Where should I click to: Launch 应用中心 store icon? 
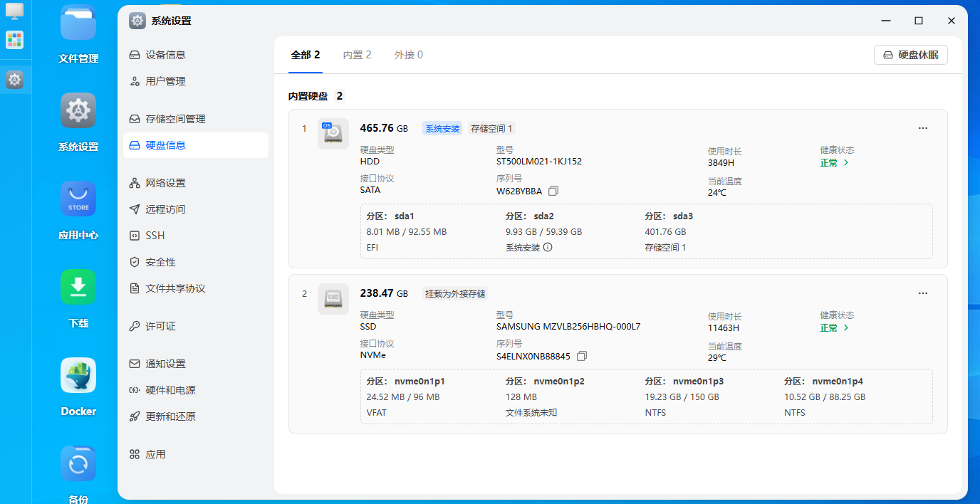point(78,200)
